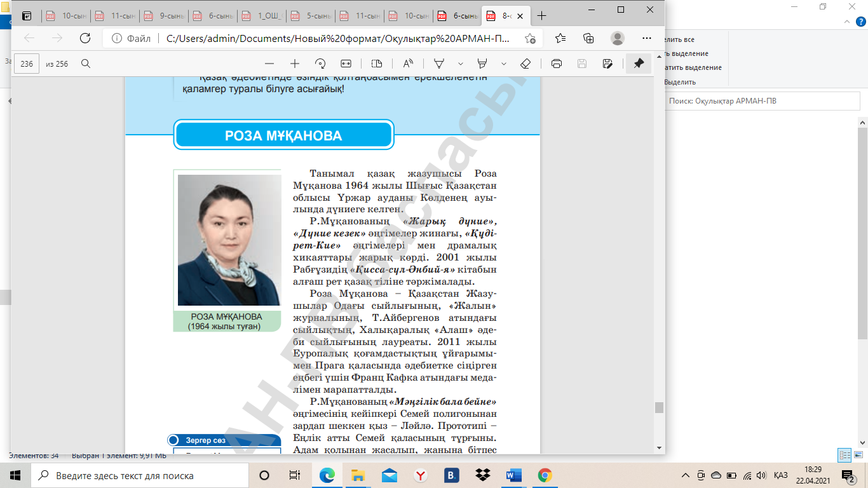
Task: Click the fit to width icon
Action: point(346,64)
